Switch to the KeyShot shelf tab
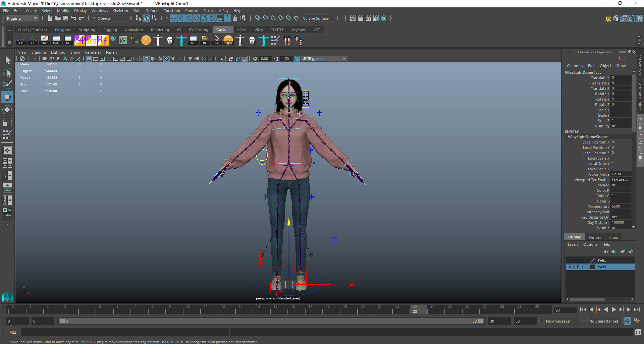This screenshot has width=644, height=344. tap(299, 30)
